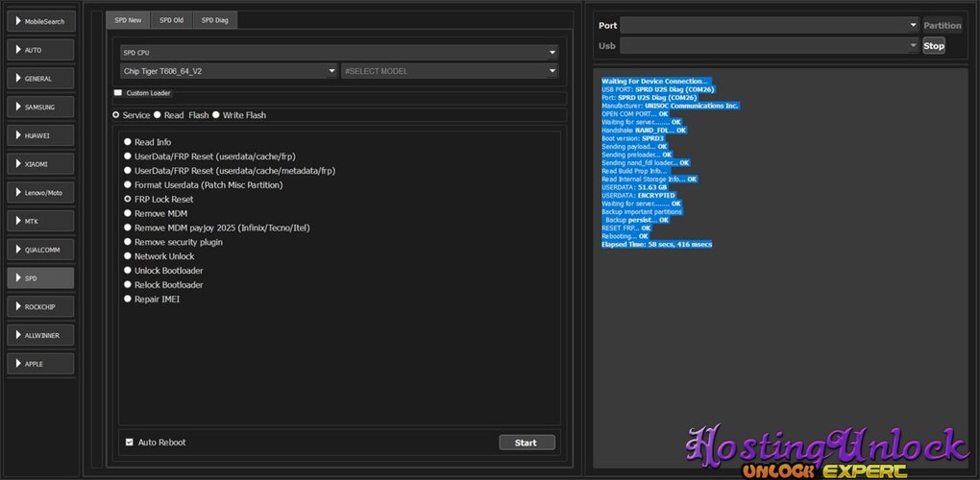Select the XIAOMI sidebar module
The height and width of the screenshot is (480, 980).
[40, 164]
